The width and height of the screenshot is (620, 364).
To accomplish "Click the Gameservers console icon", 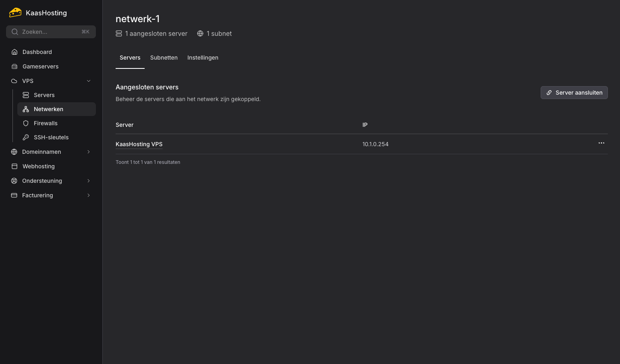I will pyautogui.click(x=14, y=66).
